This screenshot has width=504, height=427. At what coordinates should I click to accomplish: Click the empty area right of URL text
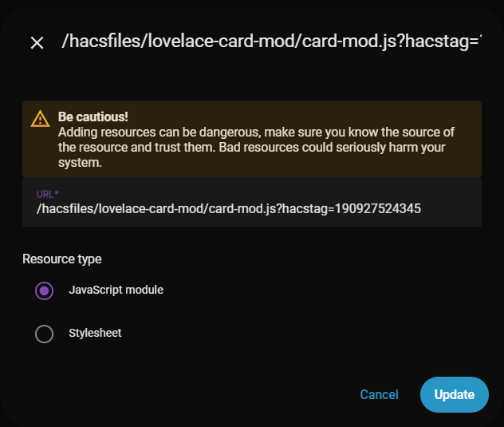point(451,208)
